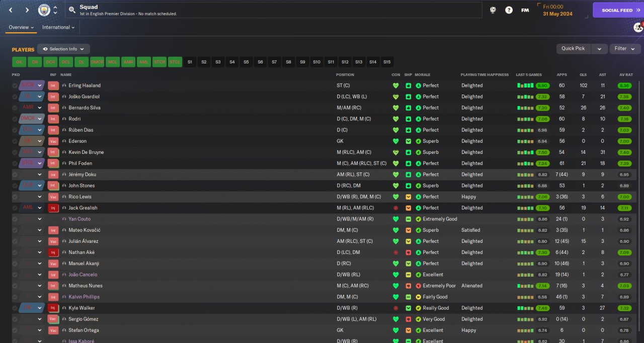
Task: Open the world globe icon
Action: click(x=493, y=10)
